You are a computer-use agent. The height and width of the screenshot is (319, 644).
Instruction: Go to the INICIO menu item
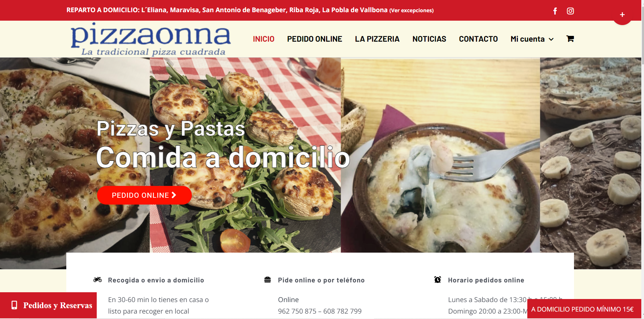click(x=263, y=39)
